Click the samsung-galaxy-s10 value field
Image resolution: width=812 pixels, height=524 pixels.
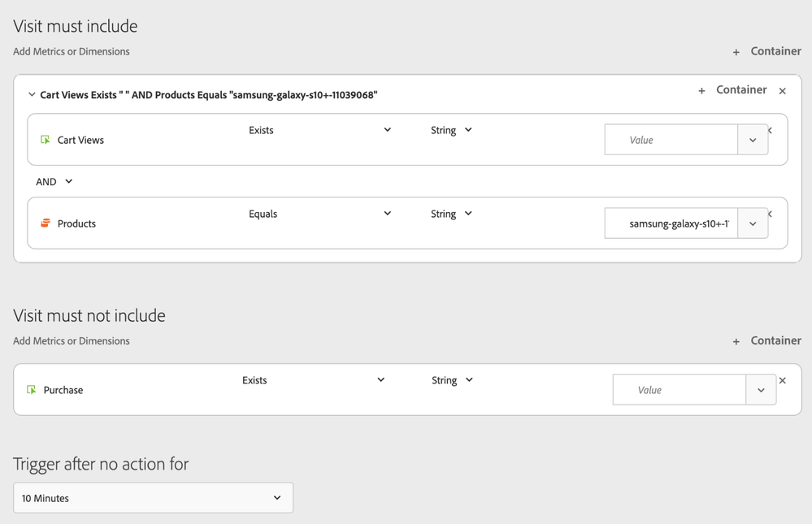click(x=671, y=223)
